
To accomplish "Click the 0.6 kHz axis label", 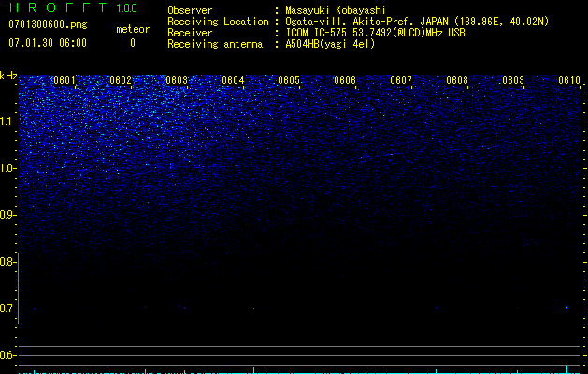I will click(7, 355).
